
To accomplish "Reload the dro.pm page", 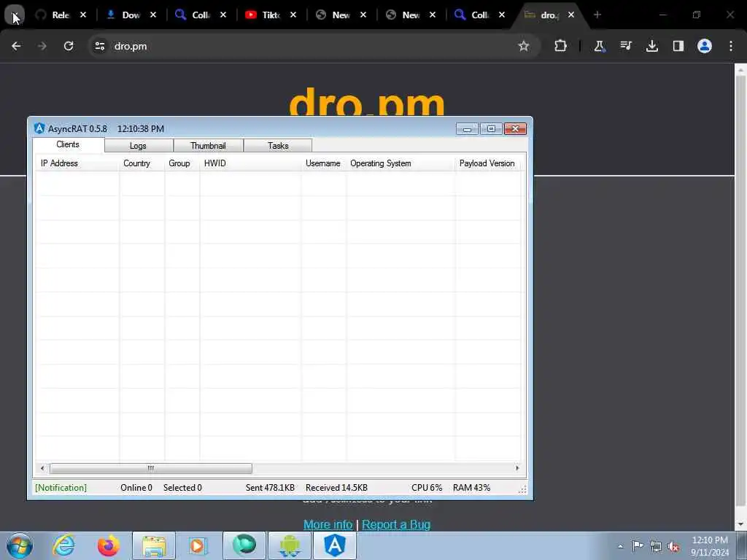I will (x=69, y=46).
